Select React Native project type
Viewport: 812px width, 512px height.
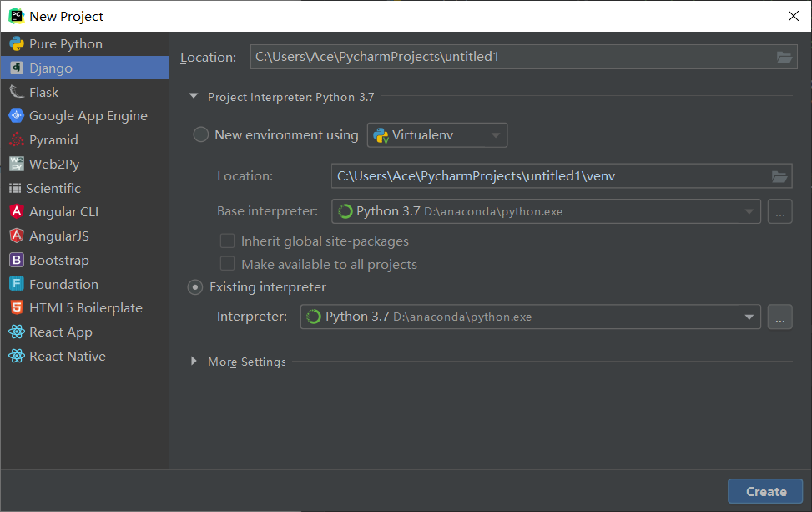coord(85,356)
